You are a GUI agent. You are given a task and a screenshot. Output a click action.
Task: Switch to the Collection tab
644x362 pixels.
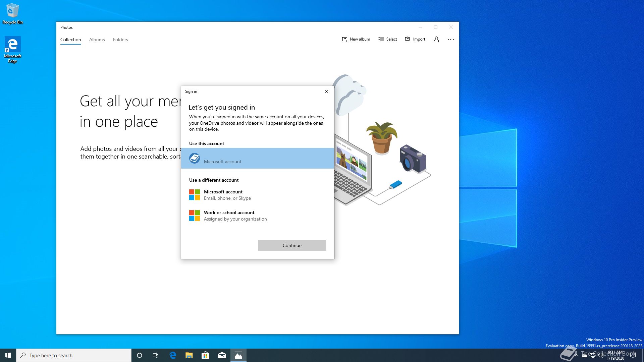tap(70, 40)
